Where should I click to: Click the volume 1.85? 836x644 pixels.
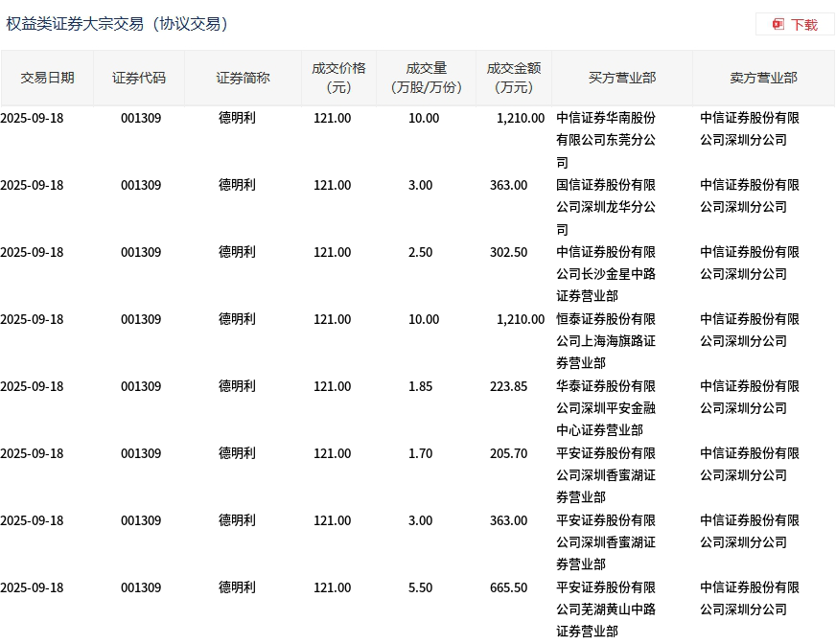pos(420,386)
